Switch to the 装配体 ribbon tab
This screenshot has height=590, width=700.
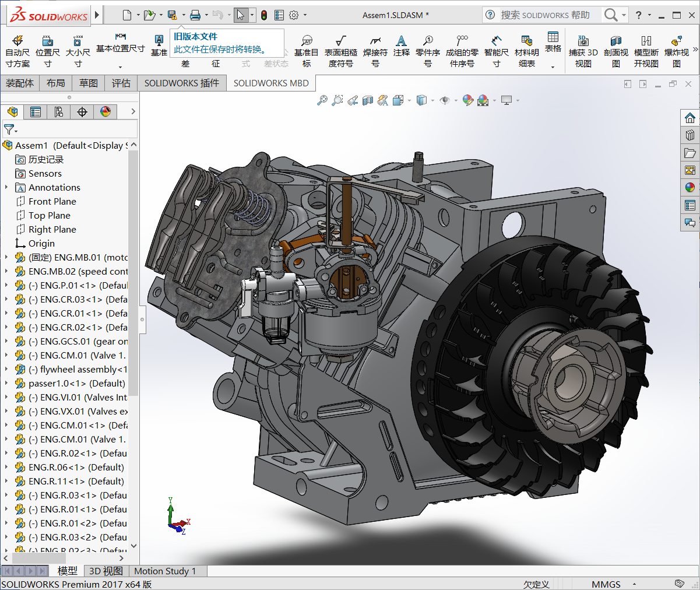[20, 83]
